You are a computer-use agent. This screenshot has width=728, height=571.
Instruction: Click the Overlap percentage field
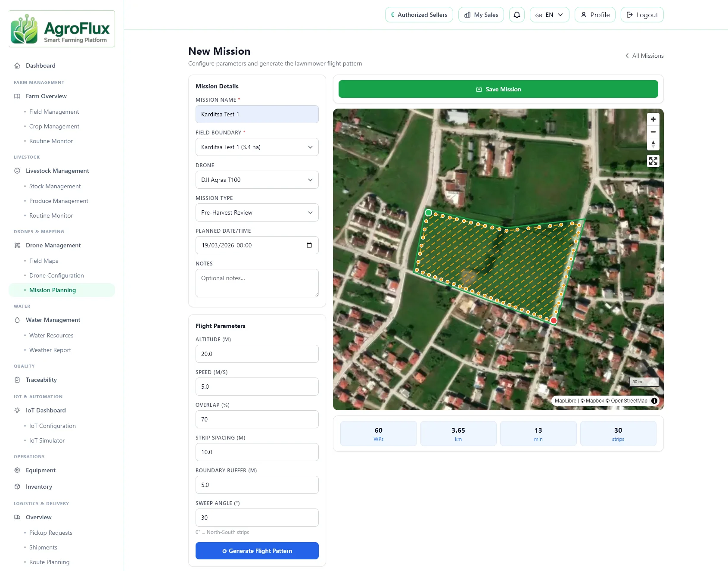click(x=257, y=419)
